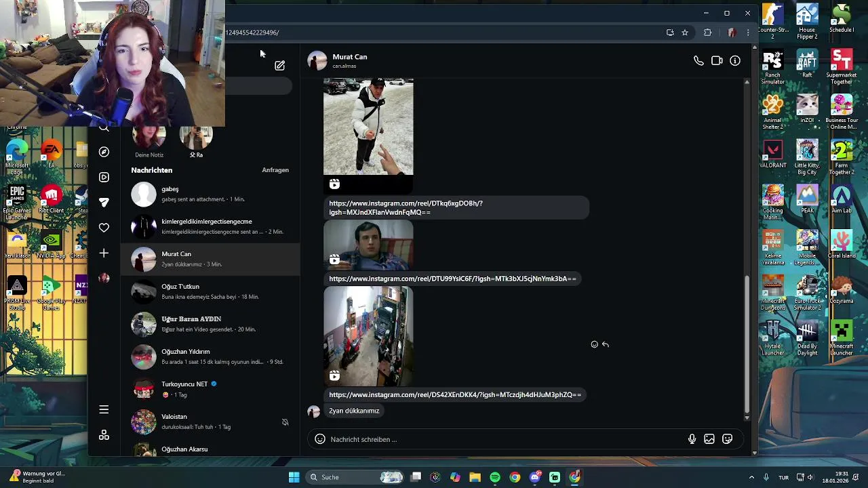This screenshot has height=488, width=868.
Task: Show hidden system tray icons
Action: point(751,477)
